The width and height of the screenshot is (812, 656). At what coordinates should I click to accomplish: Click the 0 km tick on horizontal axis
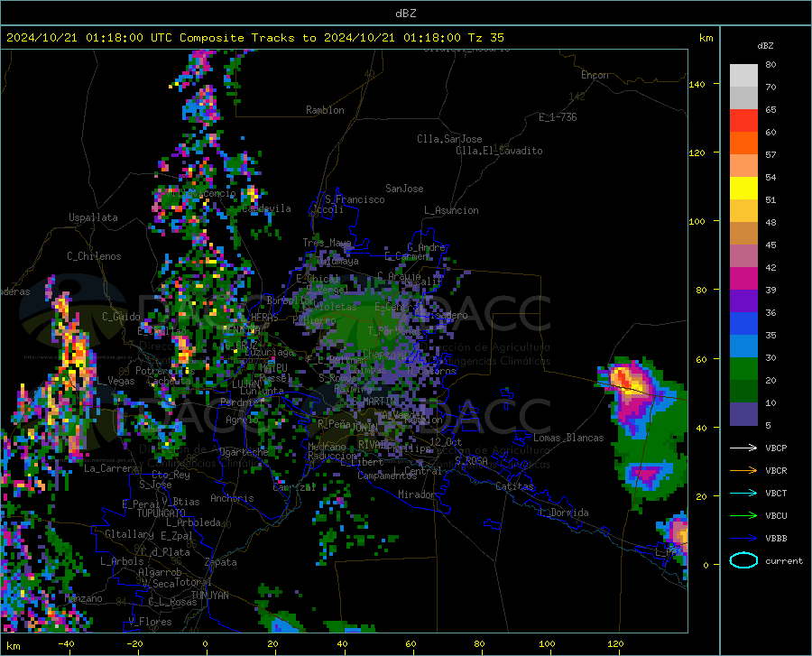206,643
